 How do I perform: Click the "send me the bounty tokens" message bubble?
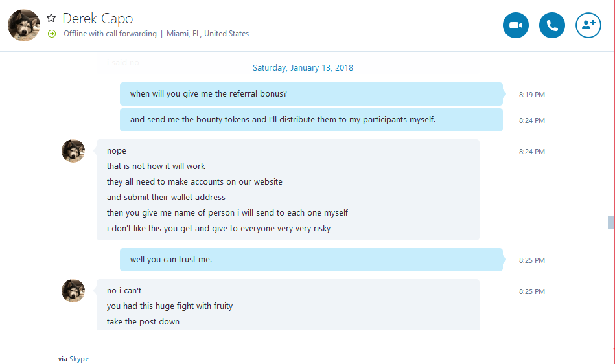coord(311,120)
